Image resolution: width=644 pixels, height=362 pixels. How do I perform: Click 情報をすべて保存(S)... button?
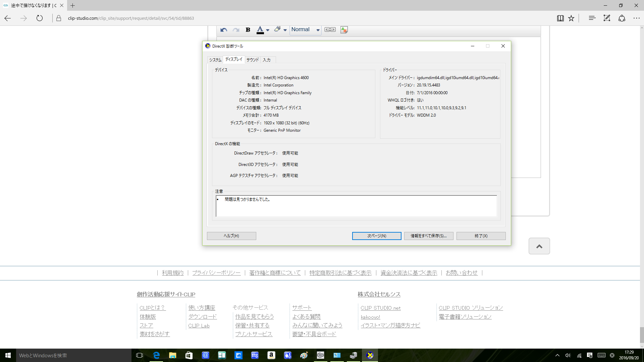click(428, 236)
